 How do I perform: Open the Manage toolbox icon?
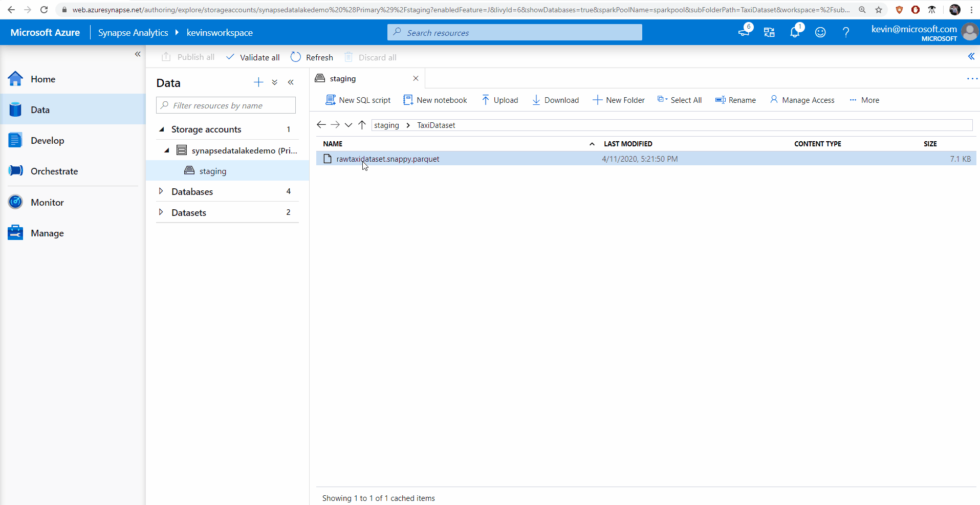(15, 233)
